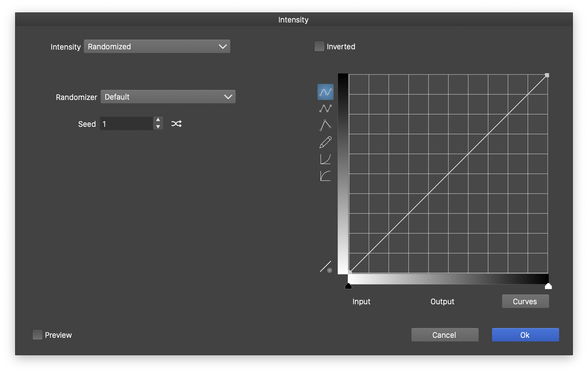Select the smooth spline curve tool
The height and width of the screenshot is (373, 588).
pyautogui.click(x=325, y=92)
